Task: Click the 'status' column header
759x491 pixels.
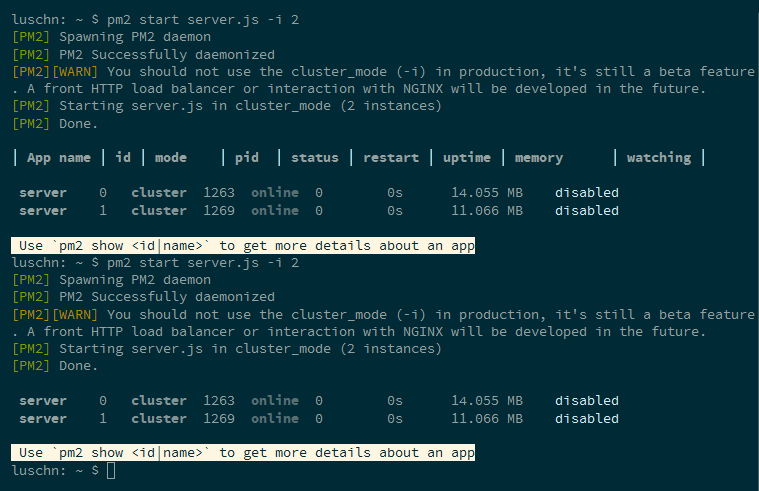Action: coord(315,157)
